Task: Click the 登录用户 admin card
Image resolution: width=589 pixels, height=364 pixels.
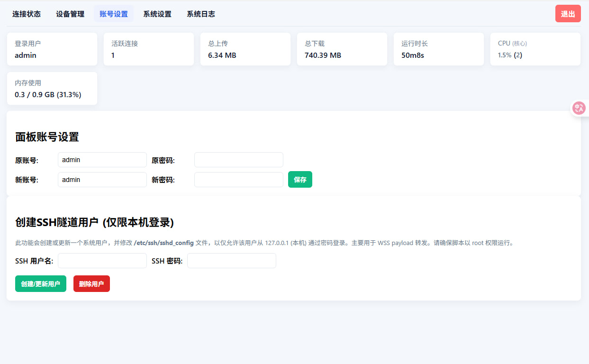Action: 52,49
